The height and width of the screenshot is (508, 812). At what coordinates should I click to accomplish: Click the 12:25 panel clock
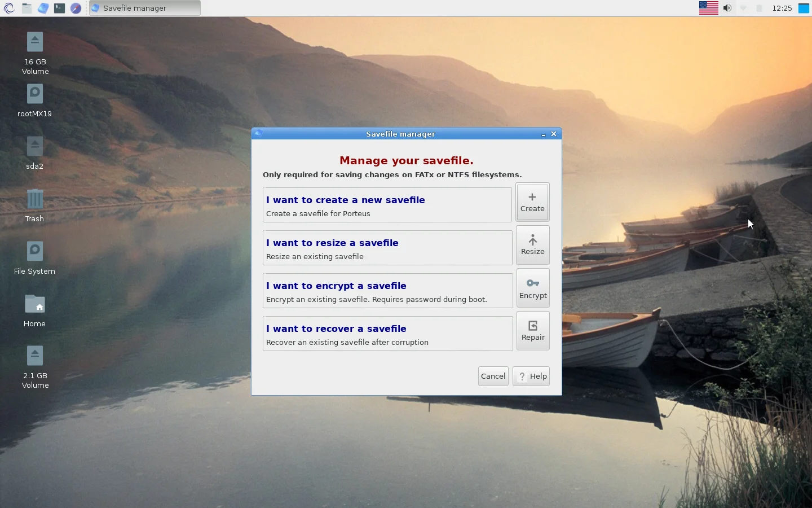click(782, 8)
